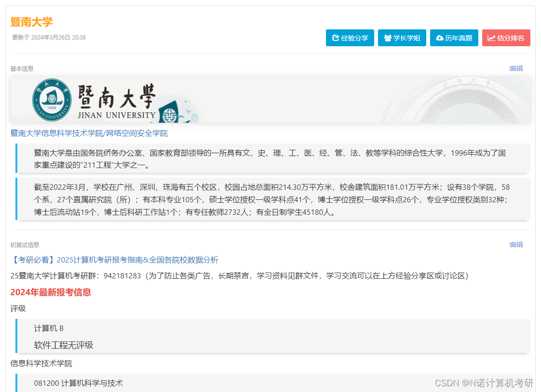Viewport: 541px width, 392px height.
Task: Click the red 2024年最新报考信息 heading
Action: coord(51,292)
